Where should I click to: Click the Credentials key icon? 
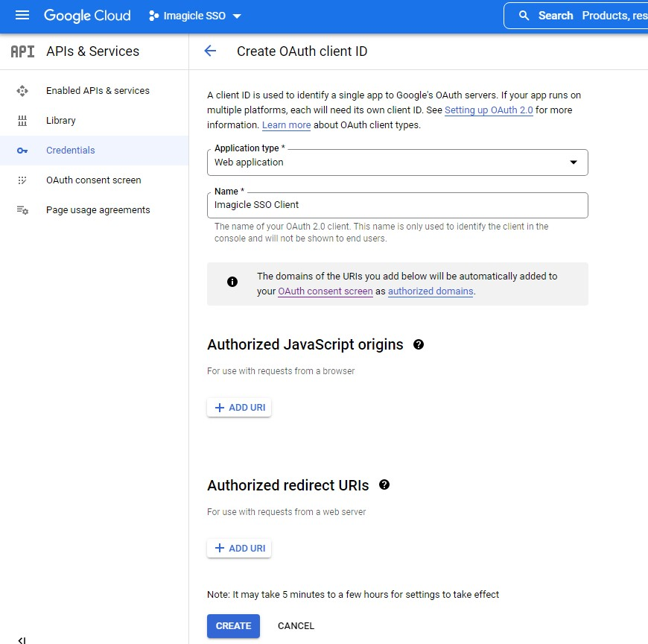click(22, 151)
